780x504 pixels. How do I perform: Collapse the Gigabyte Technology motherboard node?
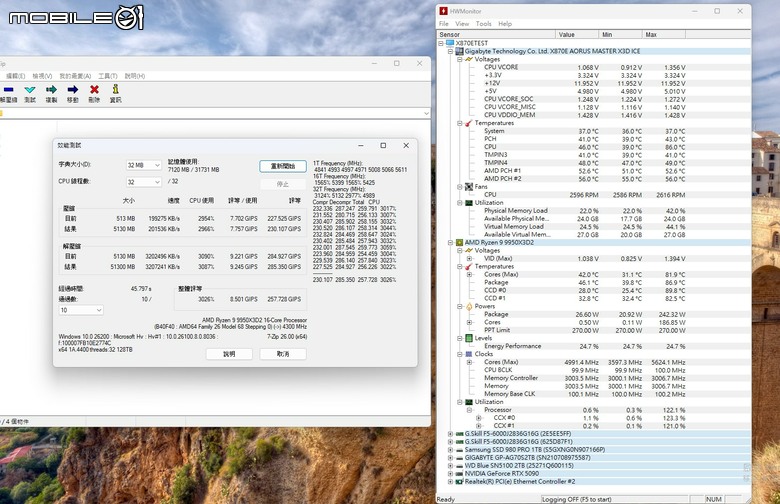click(x=450, y=51)
